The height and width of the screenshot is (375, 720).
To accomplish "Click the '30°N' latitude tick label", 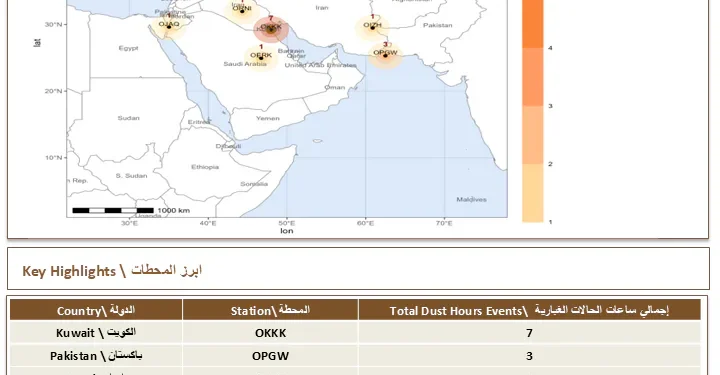I will pyautogui.click(x=53, y=24).
